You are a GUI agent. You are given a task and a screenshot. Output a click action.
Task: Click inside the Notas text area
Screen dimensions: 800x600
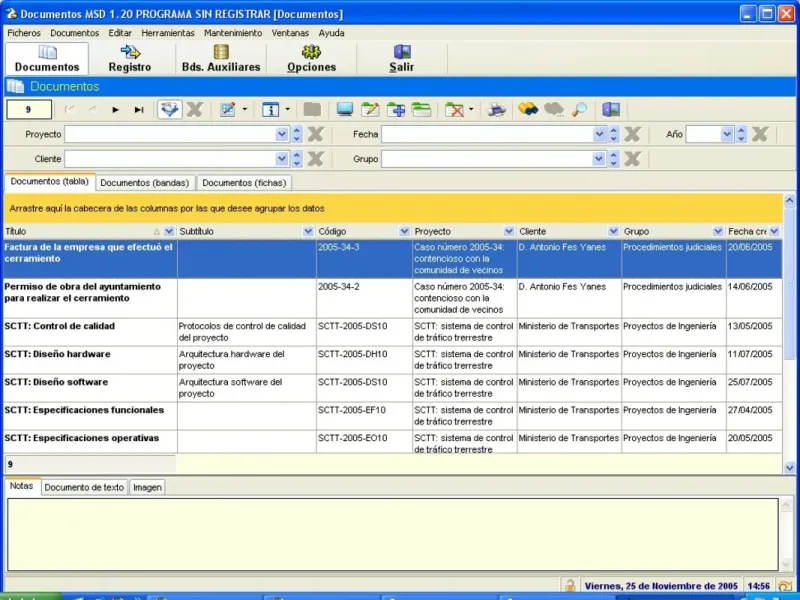392,532
